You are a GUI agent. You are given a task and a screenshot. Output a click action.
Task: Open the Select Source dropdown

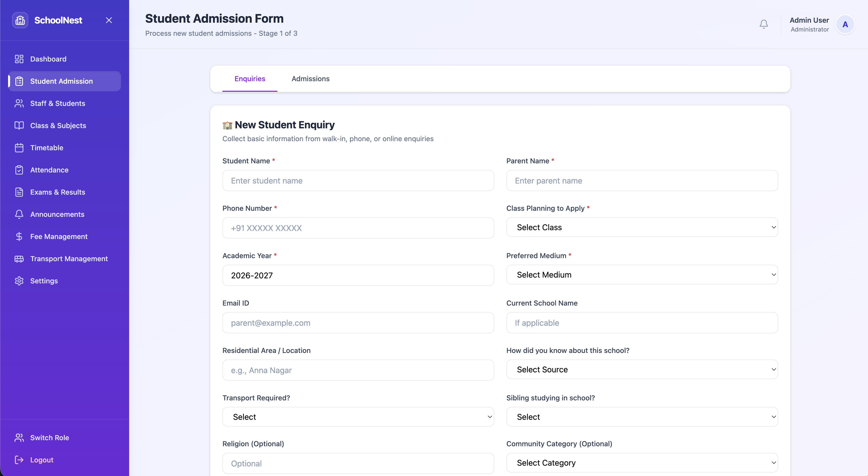(x=642, y=370)
